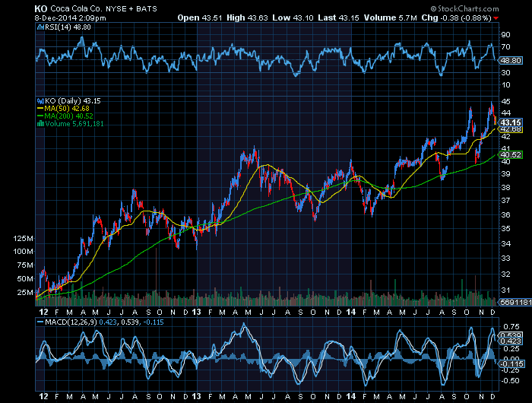Click year 14 label under the price panel

[x=351, y=312]
